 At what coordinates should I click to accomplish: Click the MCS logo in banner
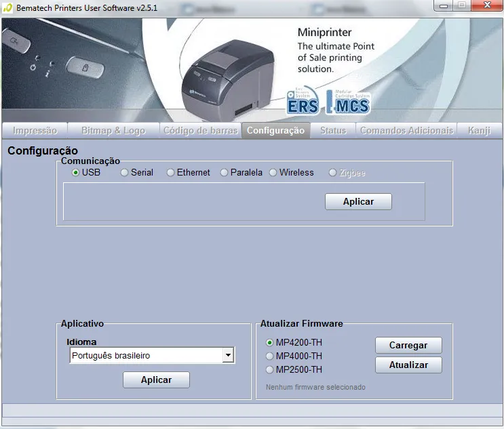click(348, 102)
